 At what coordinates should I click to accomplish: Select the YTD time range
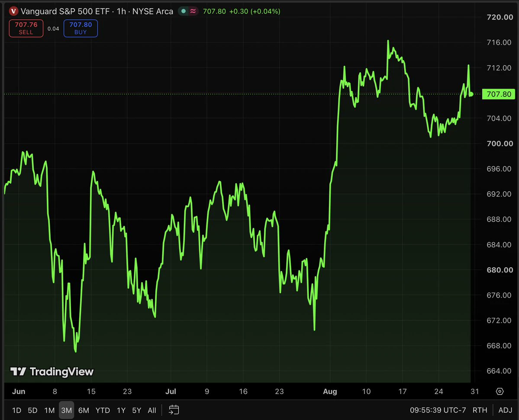coord(103,410)
